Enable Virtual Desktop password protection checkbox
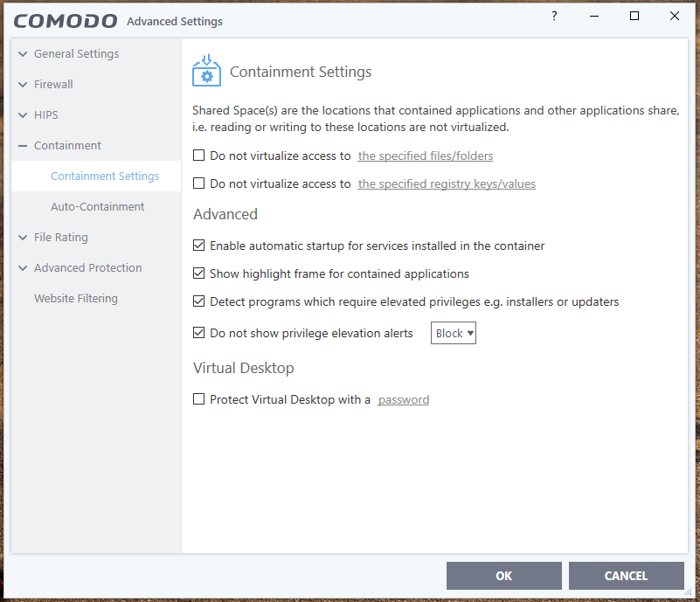The image size is (700, 602). click(198, 400)
